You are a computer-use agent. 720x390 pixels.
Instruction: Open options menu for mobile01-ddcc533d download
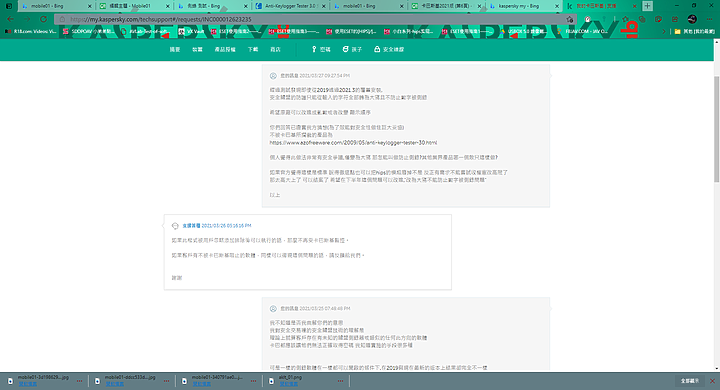166,381
